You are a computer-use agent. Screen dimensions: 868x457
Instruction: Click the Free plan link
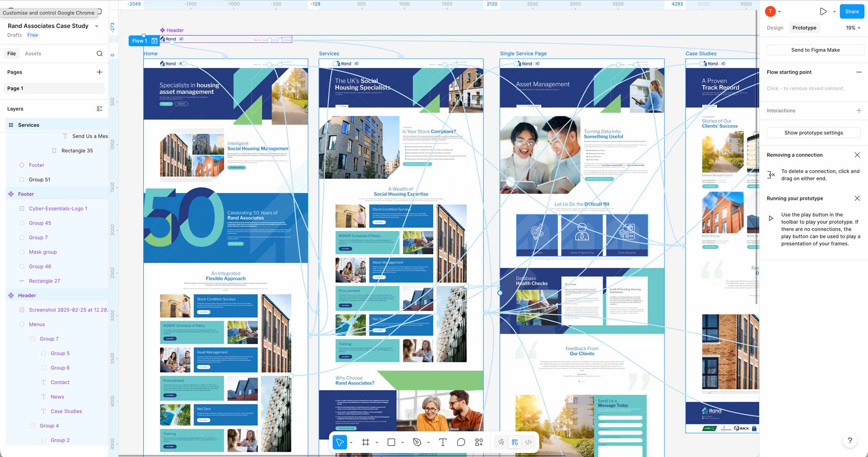[x=33, y=35]
